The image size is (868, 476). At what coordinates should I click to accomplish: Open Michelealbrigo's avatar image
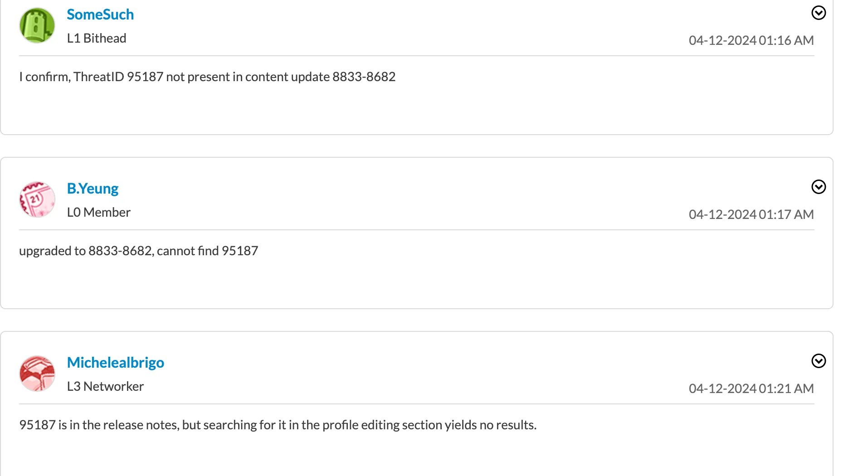pos(37,373)
